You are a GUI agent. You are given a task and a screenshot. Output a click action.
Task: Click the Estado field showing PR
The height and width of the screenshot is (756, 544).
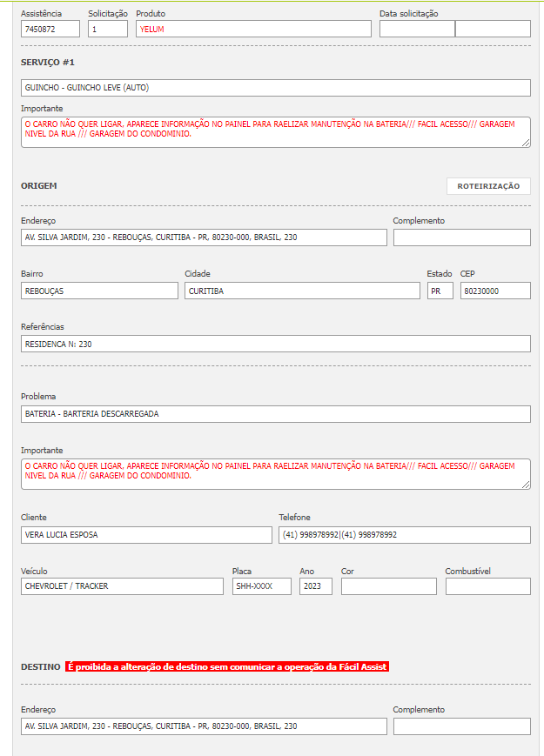440,291
